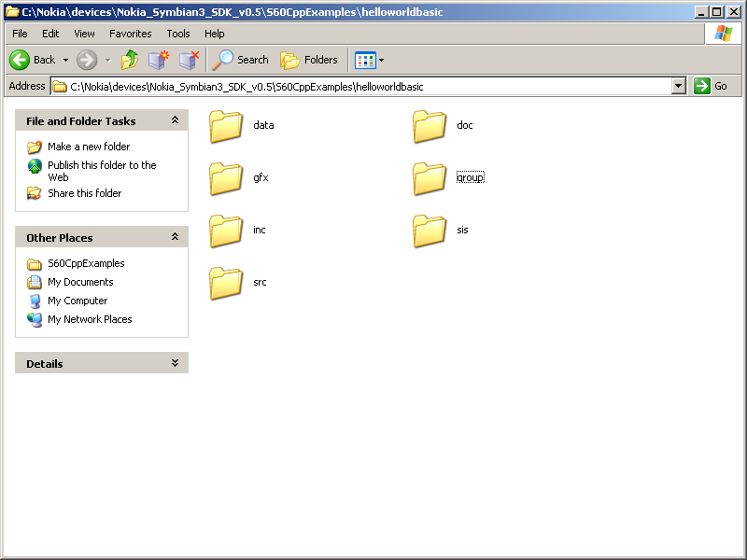The height and width of the screenshot is (560, 747).
Task: Select the src folder icon
Action: pos(226,284)
